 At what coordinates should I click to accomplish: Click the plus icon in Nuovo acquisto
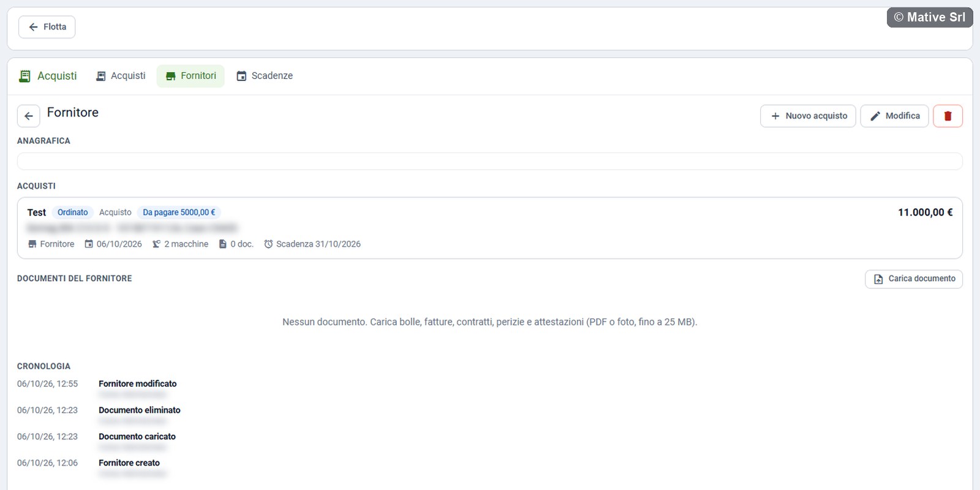click(775, 116)
